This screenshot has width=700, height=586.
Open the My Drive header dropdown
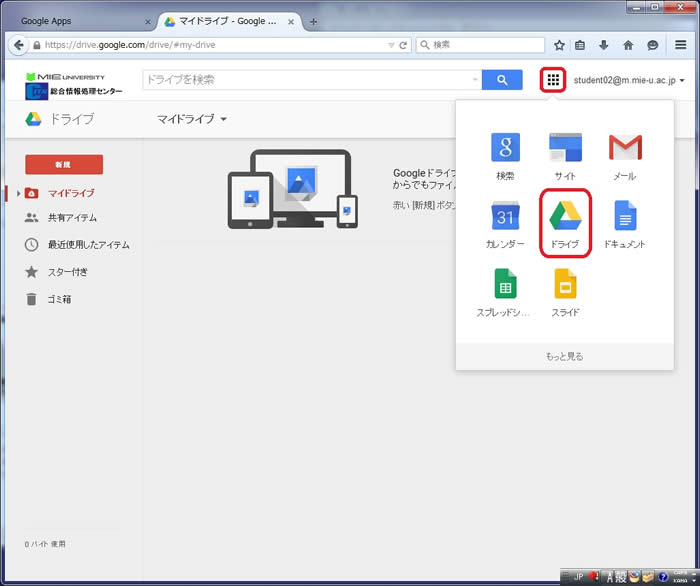tap(192, 119)
